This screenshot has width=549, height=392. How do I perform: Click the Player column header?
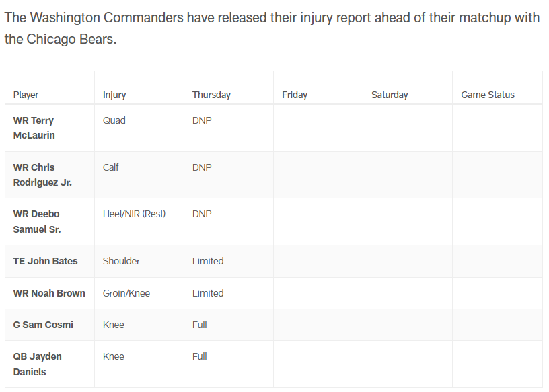coord(26,95)
